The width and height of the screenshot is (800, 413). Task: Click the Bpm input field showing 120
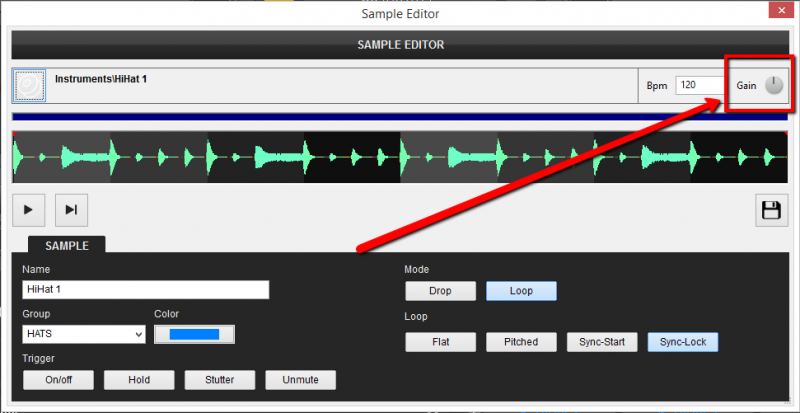tap(699, 85)
